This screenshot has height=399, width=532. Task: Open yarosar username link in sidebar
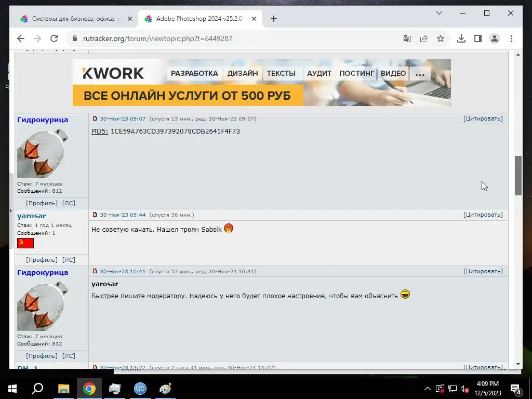click(32, 216)
